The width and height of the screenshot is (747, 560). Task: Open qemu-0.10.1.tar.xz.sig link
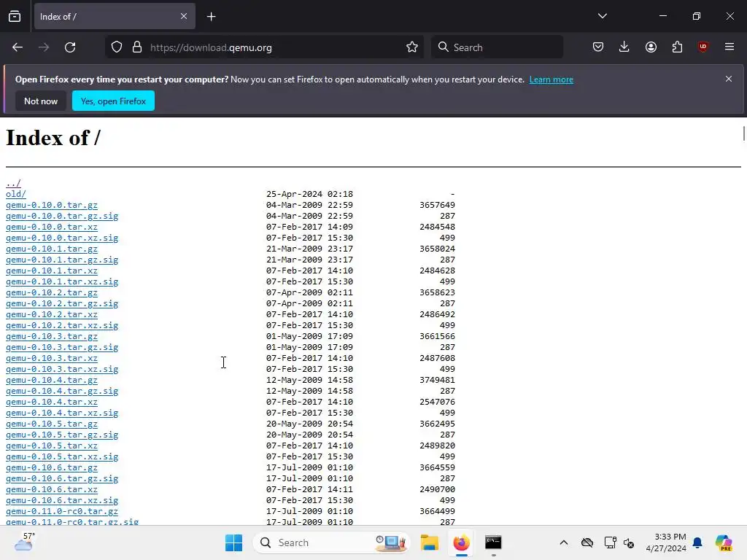[62, 281]
